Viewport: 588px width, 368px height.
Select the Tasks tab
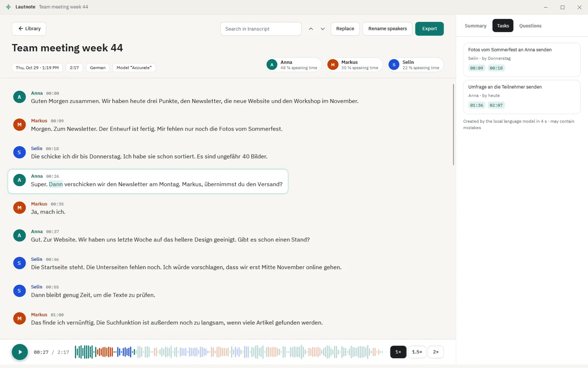[503, 26]
